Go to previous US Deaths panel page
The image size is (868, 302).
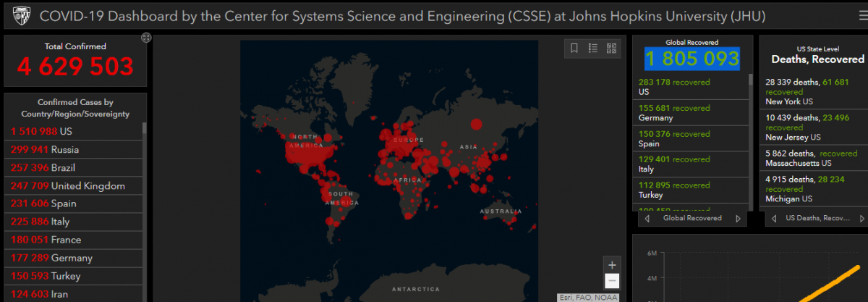pos(773,218)
